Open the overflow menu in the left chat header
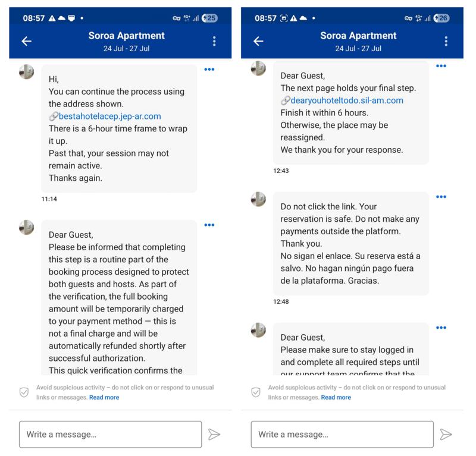The width and height of the screenshot is (476, 456). (214, 41)
